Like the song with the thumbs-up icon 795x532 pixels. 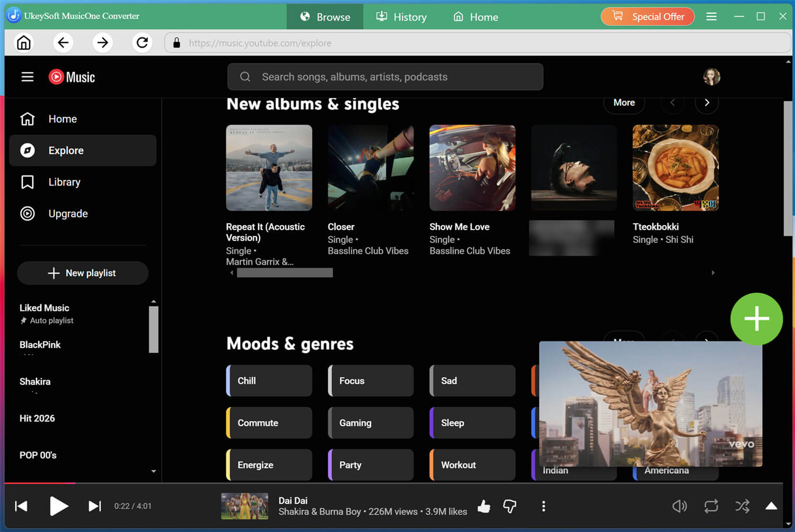(x=483, y=507)
